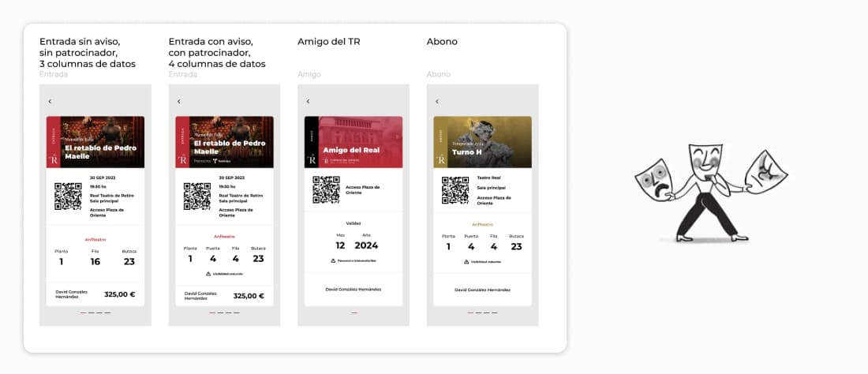The image size is (868, 374).
Task: Tap back arrow on the four-column Entrada screen
Action: (x=179, y=101)
